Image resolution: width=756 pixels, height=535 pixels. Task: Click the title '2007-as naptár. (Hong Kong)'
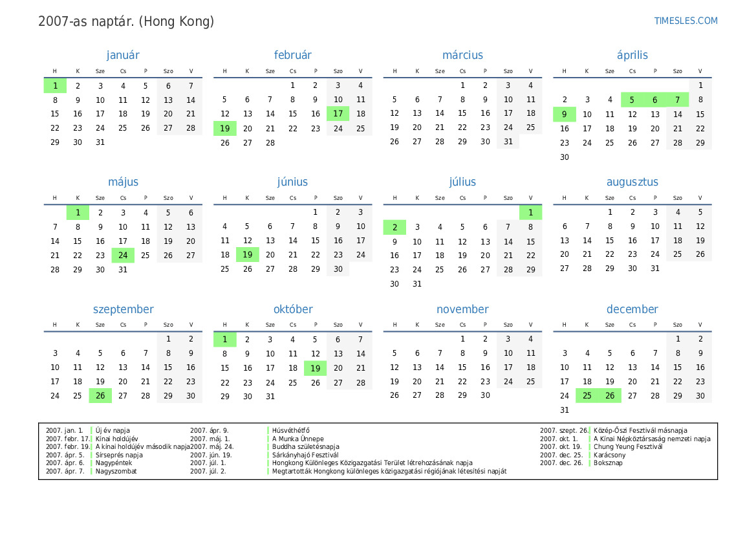126,22
